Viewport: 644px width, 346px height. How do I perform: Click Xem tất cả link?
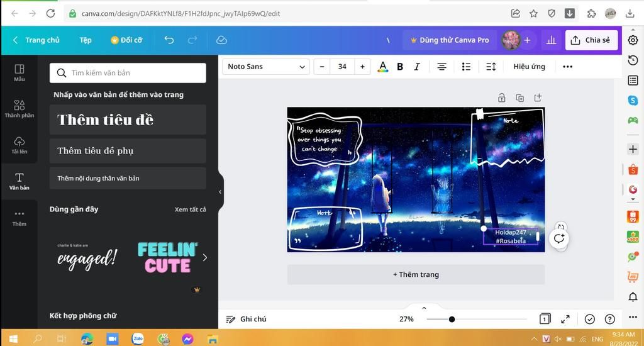click(190, 209)
